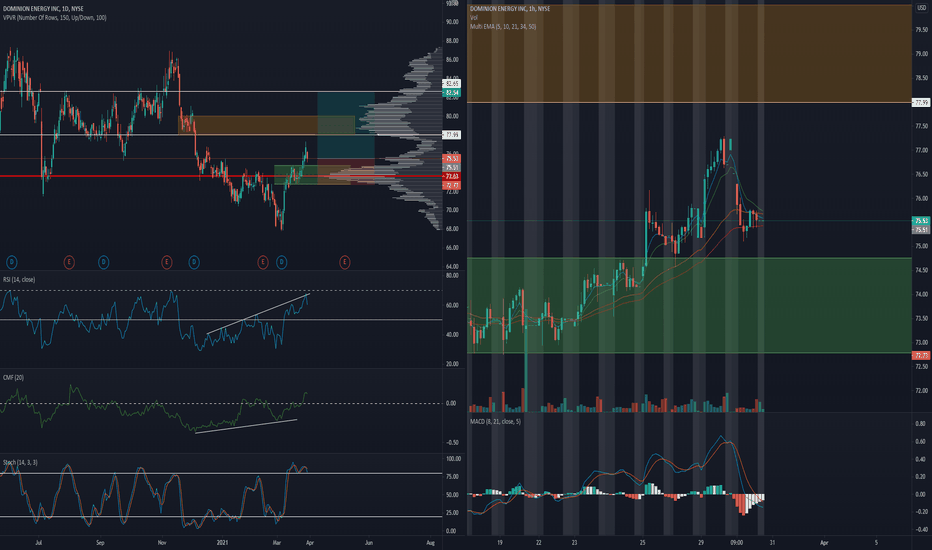Click the earnings marker near November 2020
The width and height of the screenshot is (932, 550).
166,262
